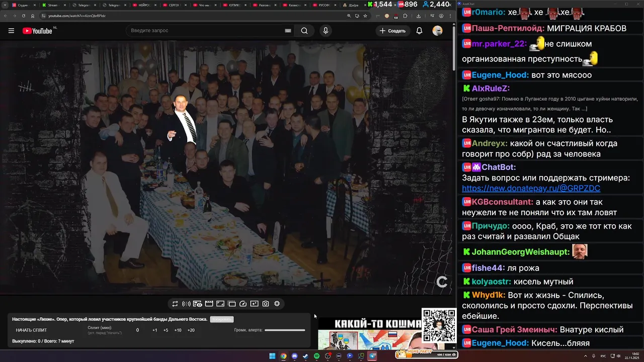Click username Andreyx in chat

(x=490, y=143)
